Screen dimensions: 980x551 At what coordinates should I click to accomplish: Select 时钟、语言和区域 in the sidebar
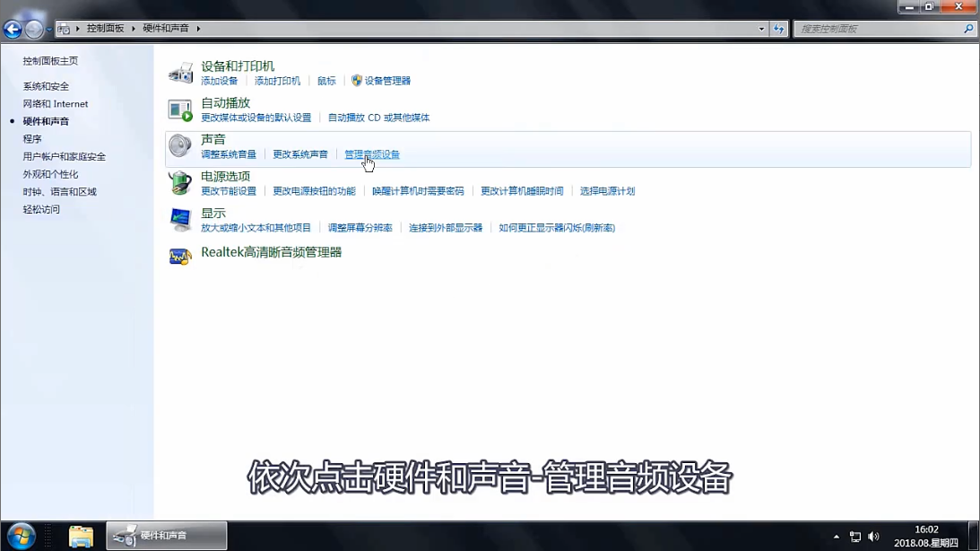(60, 191)
